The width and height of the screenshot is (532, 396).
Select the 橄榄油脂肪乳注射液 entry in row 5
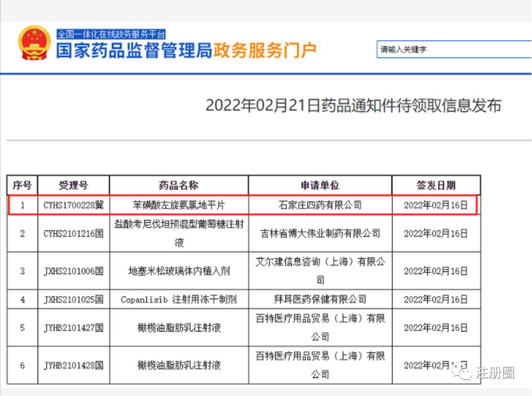point(179,327)
